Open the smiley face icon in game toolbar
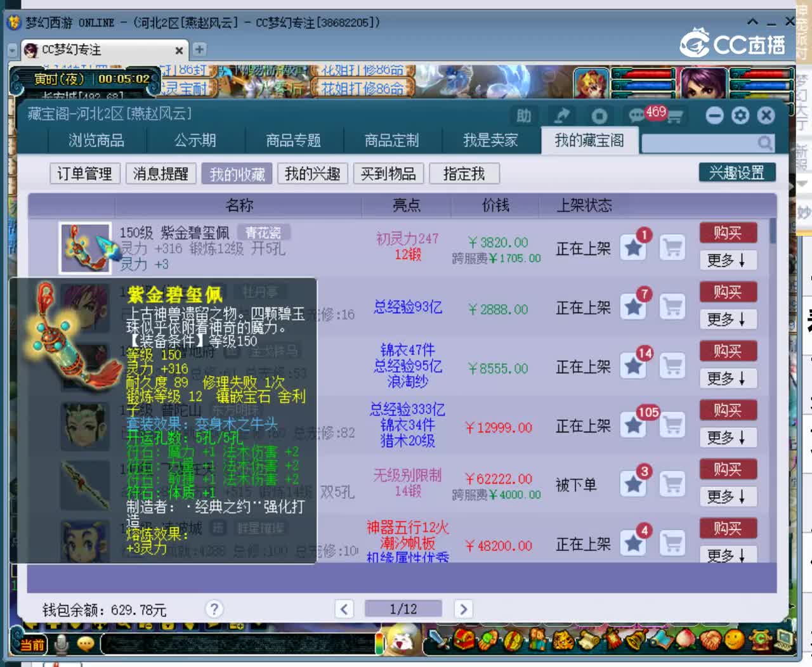812x667 pixels. (x=735, y=639)
